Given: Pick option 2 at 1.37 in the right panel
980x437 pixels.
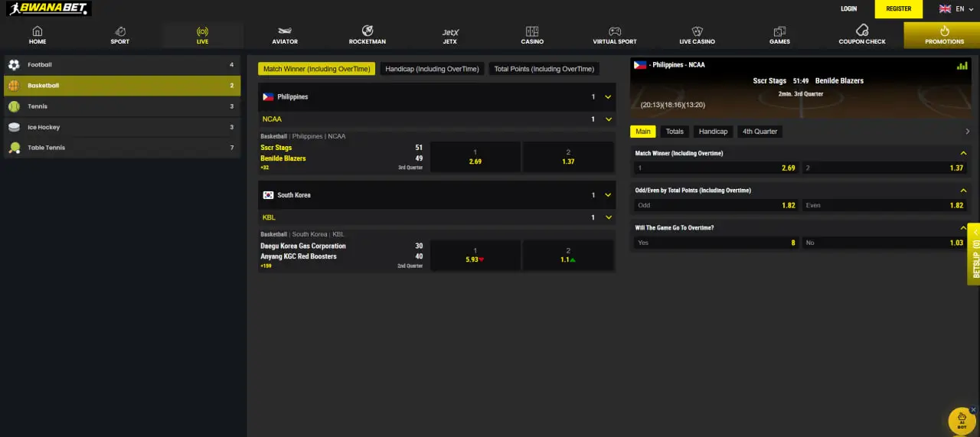Looking at the screenshot, I should pos(884,168).
